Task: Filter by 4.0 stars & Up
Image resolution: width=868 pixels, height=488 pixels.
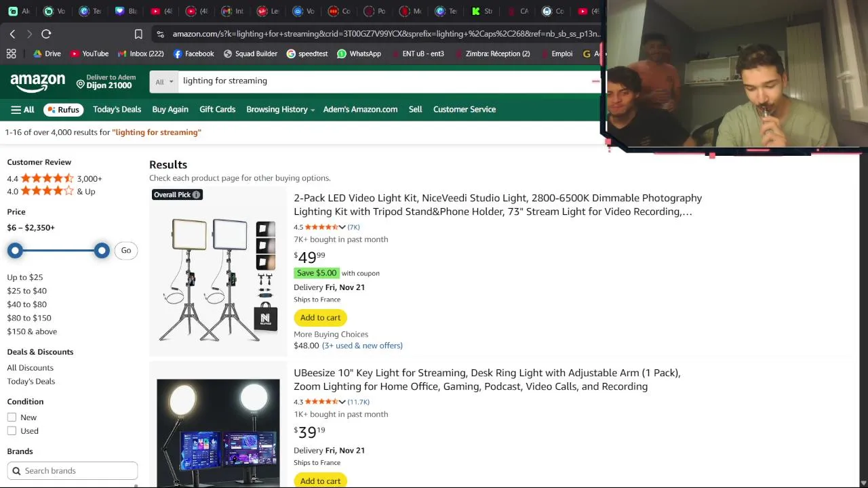Action: [x=51, y=191]
